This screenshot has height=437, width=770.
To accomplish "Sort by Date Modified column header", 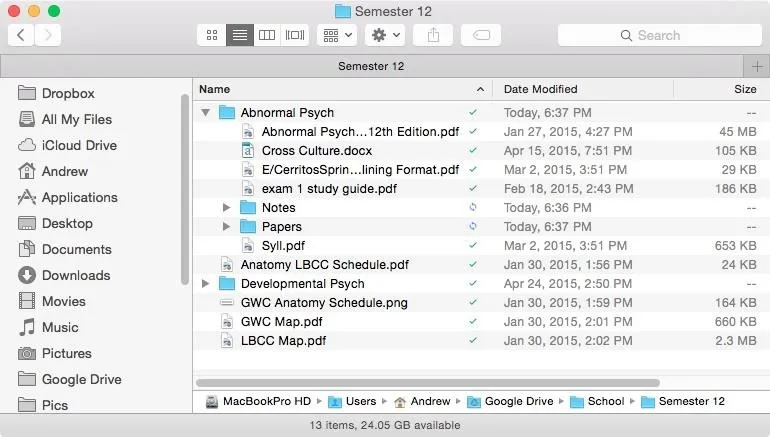I will tap(583, 89).
